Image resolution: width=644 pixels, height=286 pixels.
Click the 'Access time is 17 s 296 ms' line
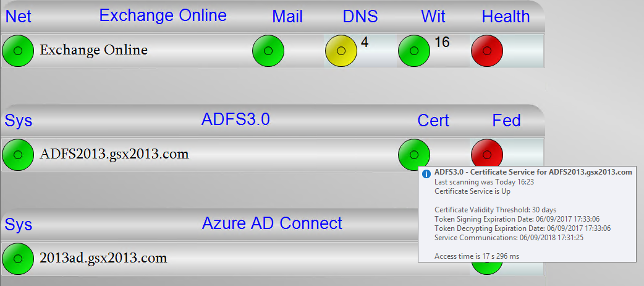pos(477,256)
